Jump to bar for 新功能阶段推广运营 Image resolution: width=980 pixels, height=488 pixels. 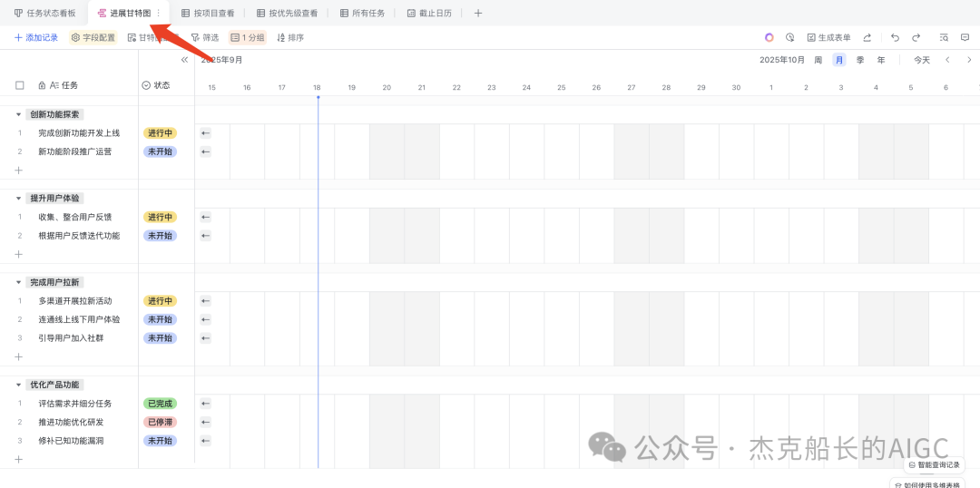[206, 151]
